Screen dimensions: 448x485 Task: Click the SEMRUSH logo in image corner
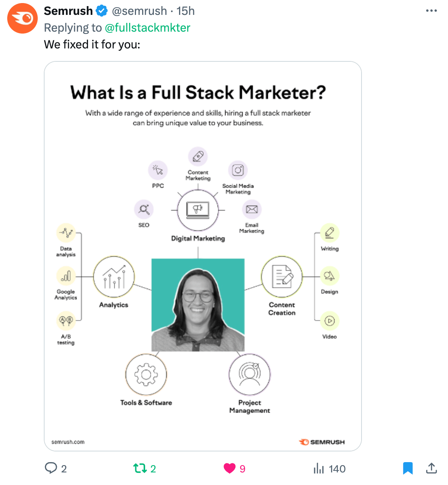point(322,442)
